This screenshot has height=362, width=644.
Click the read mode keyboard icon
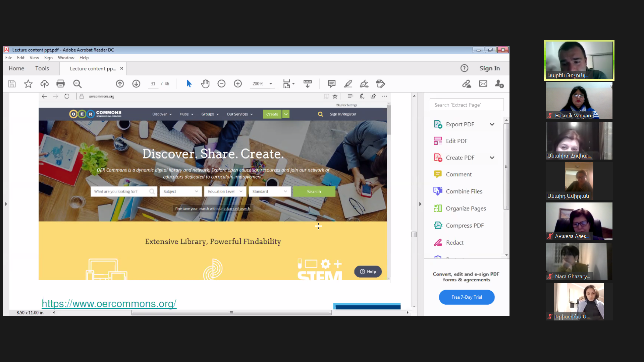pos(308,84)
